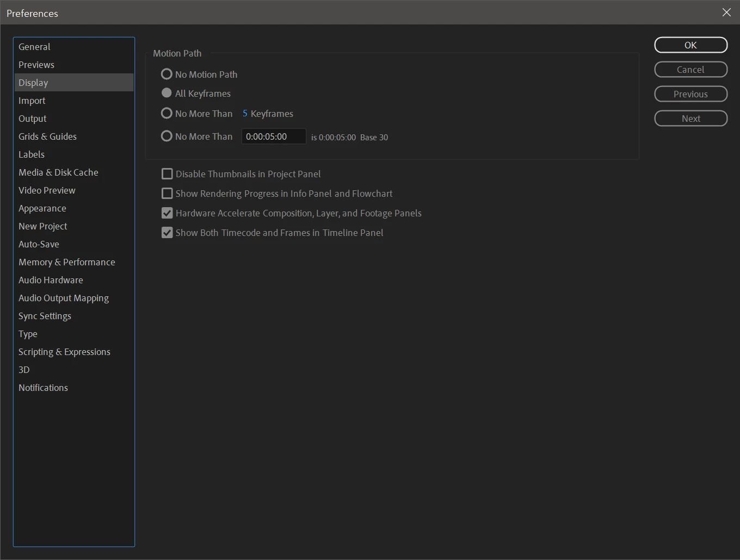740x560 pixels.
Task: Open New Project preferences
Action: pos(73,226)
